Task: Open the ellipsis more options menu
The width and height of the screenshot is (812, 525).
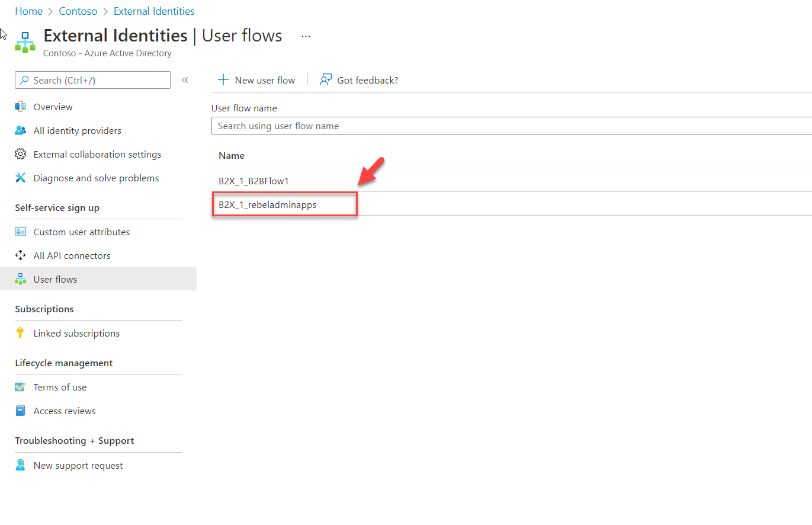Action: (306, 36)
